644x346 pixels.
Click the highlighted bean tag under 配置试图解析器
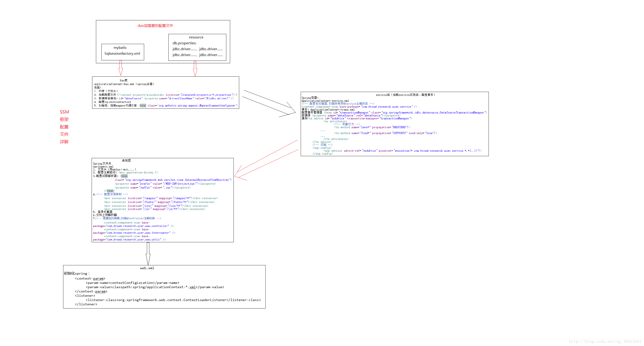124,176
